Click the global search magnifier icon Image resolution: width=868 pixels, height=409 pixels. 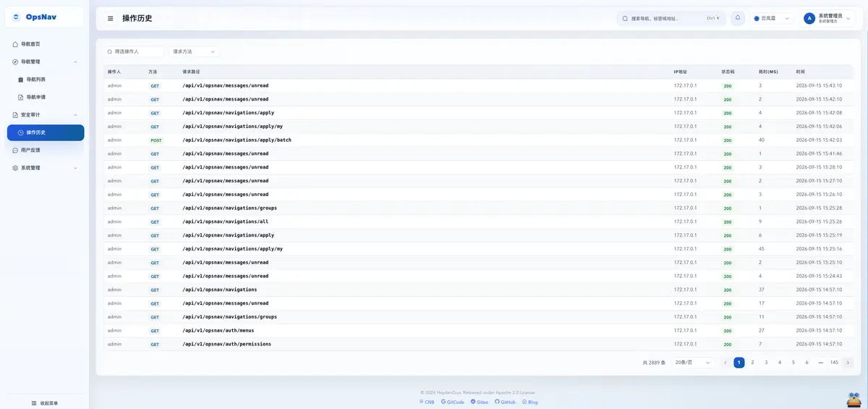coord(626,18)
